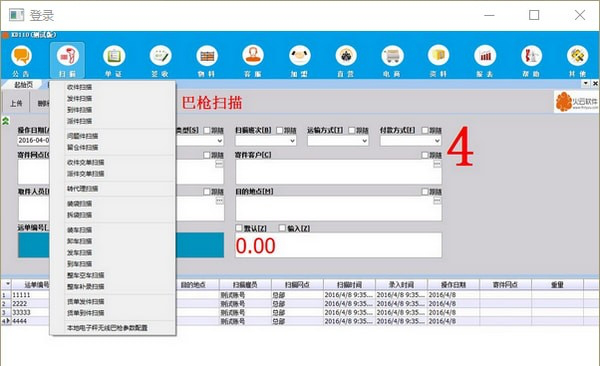Select 本地电子秤无线巴枪参数配置 menu entry
Screen dimensions: 600x380
[x=107, y=328]
